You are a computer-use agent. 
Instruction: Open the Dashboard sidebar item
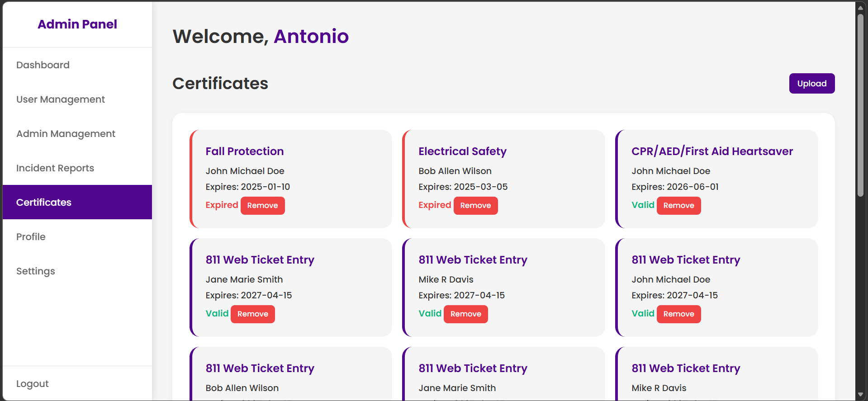(43, 65)
